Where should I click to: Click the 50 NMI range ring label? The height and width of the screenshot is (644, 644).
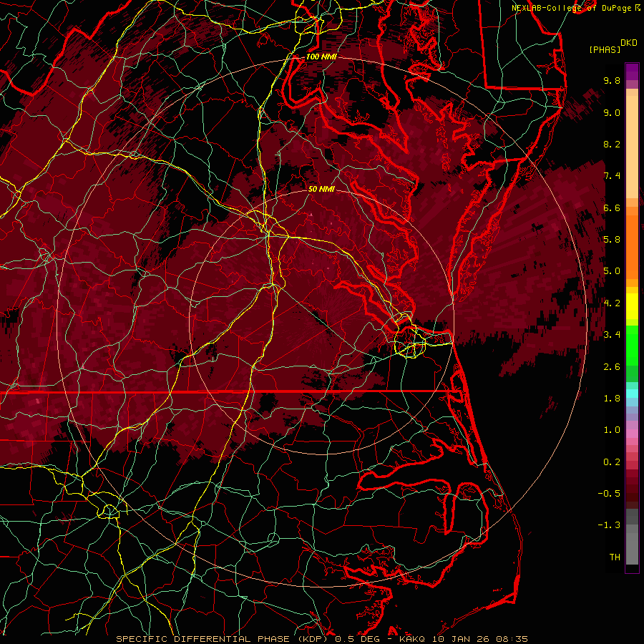pos(321,190)
